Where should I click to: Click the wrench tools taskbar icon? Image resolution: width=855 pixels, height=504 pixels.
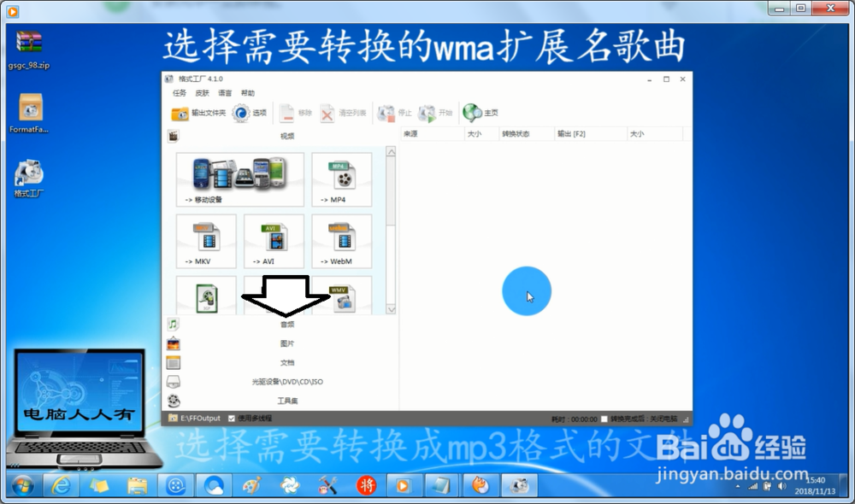pyautogui.click(x=327, y=485)
